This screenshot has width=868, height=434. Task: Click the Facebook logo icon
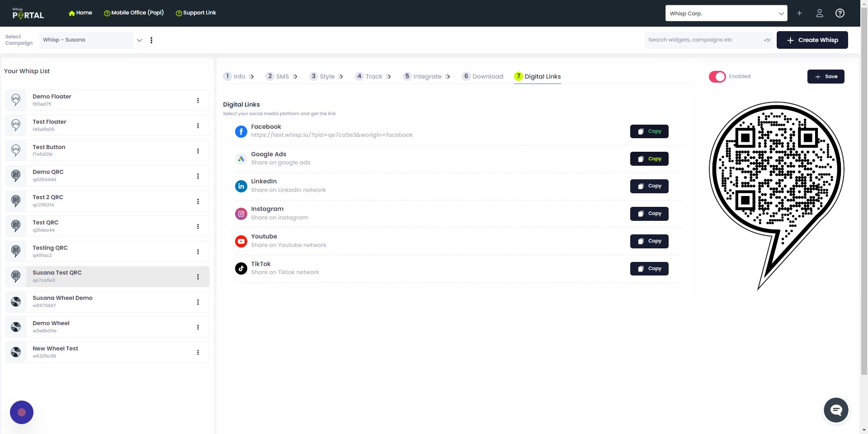[x=241, y=131]
